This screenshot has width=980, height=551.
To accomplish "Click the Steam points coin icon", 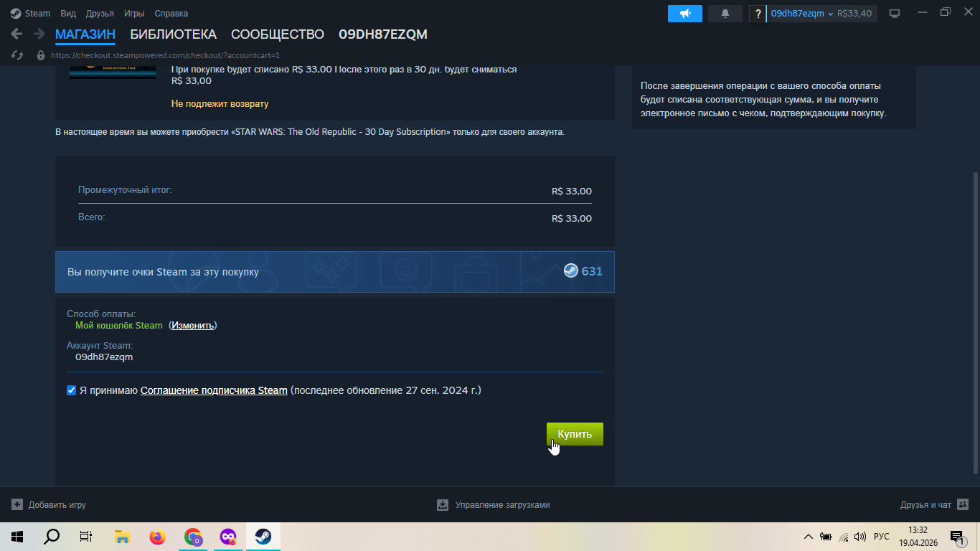I will (570, 270).
